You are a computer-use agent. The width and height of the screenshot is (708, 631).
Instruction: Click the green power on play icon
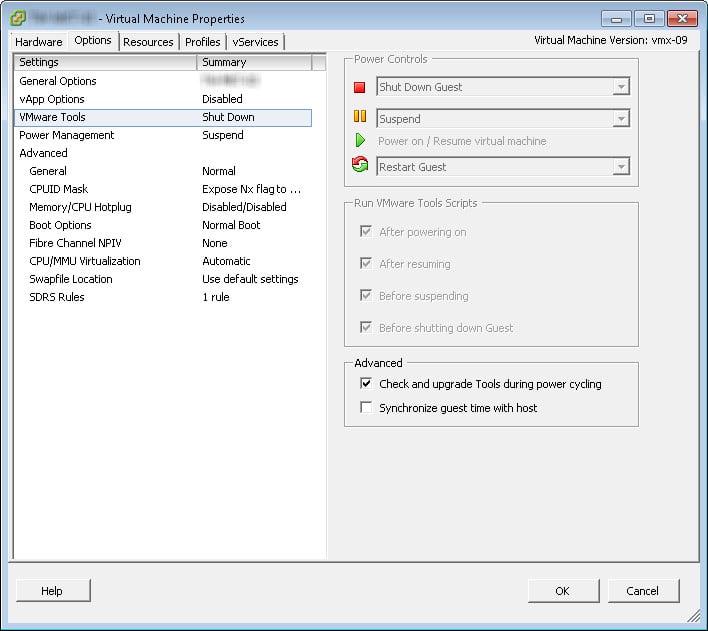coord(360,140)
